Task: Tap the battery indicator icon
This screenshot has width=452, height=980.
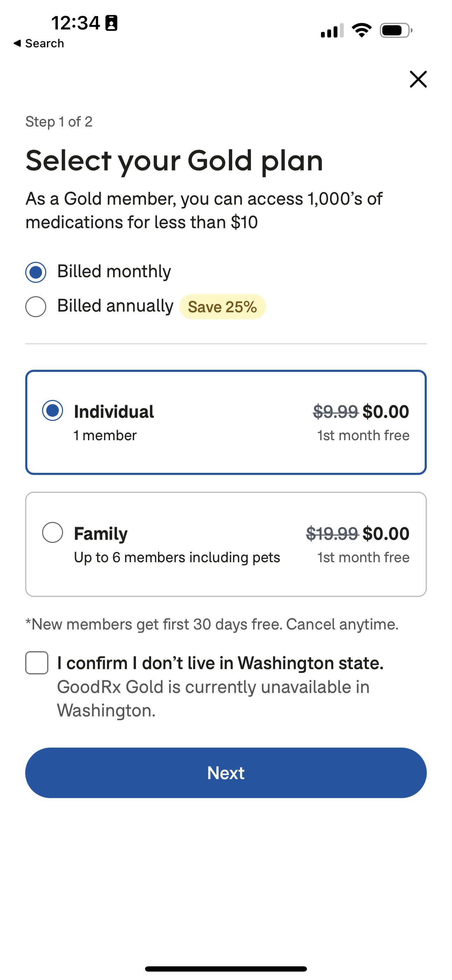Action: tap(396, 30)
